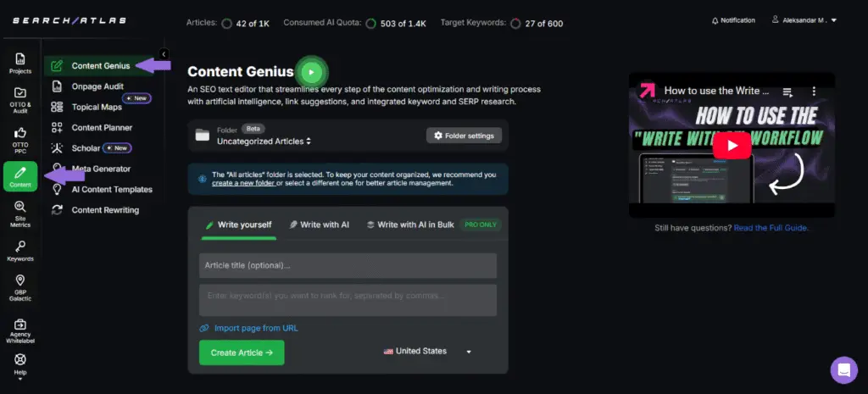Click Target Keywords 27 of 600 indicator
This screenshot has height=394, width=868.
click(502, 23)
